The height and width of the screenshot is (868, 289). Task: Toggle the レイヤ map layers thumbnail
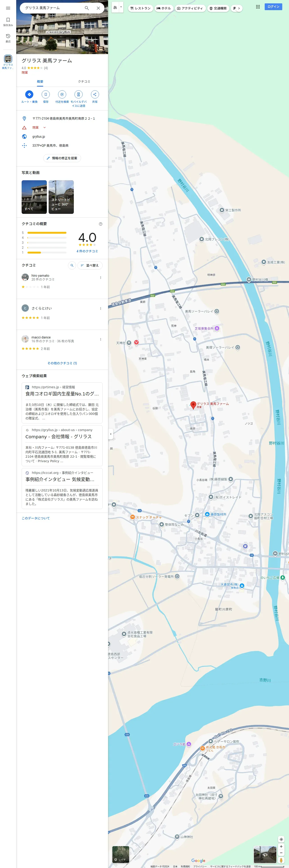[120, 854]
